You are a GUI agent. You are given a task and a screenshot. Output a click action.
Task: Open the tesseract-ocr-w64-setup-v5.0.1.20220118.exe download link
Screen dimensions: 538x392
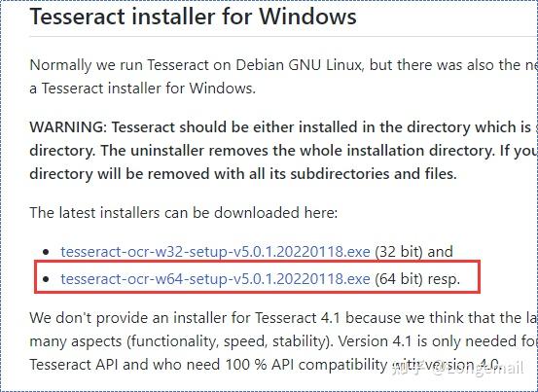pyautogui.click(x=215, y=279)
